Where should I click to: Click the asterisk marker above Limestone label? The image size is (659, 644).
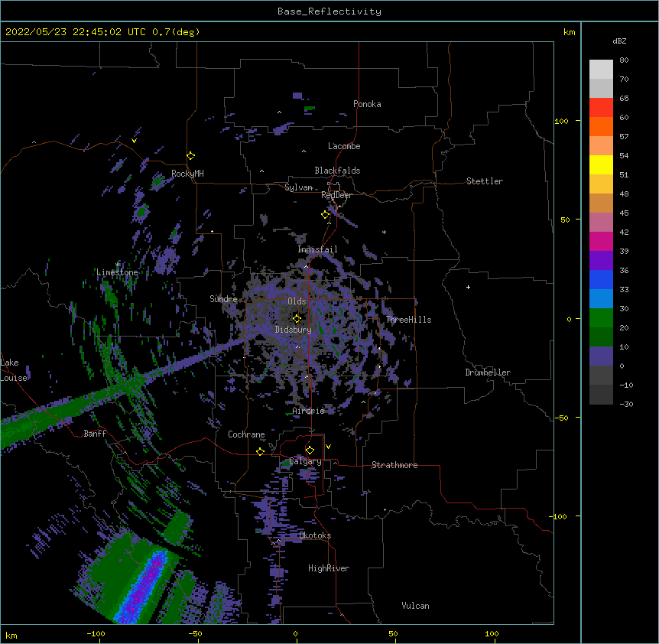[118, 265]
